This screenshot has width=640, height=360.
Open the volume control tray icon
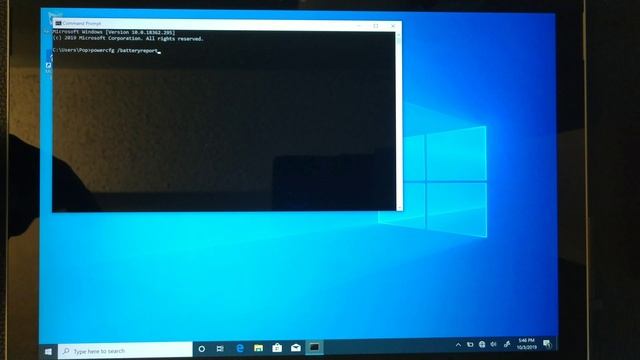[x=494, y=344]
